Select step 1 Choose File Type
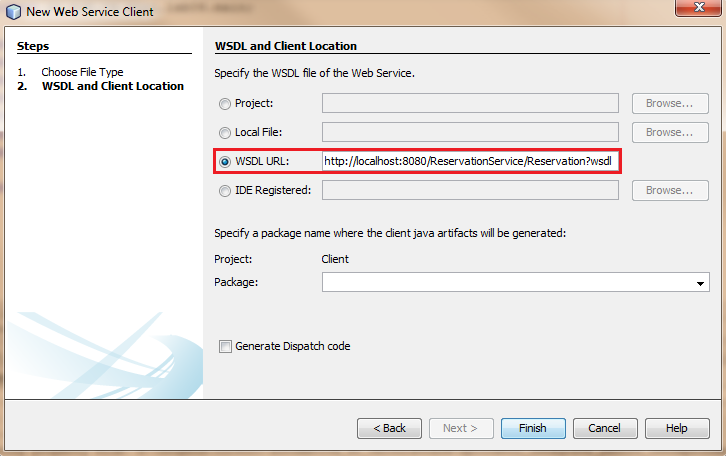 coord(82,72)
